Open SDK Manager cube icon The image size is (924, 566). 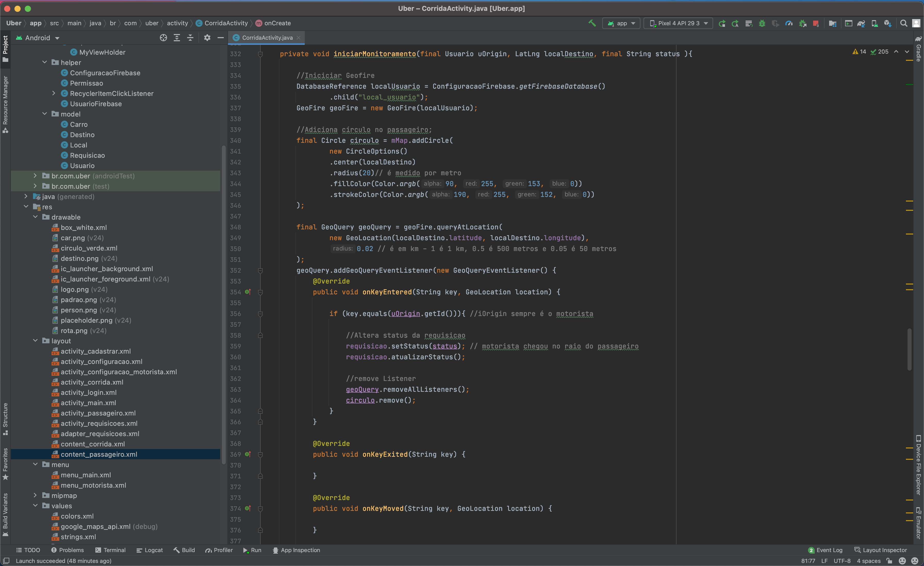(887, 23)
